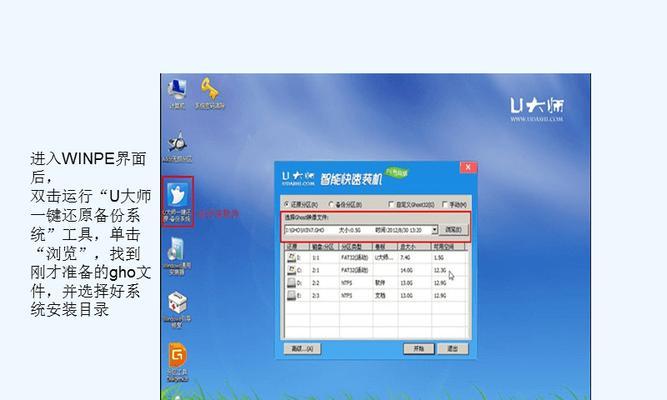The height and width of the screenshot is (400, 667).
Task: Select the 2:2 partition cell
Action: click(x=316, y=283)
